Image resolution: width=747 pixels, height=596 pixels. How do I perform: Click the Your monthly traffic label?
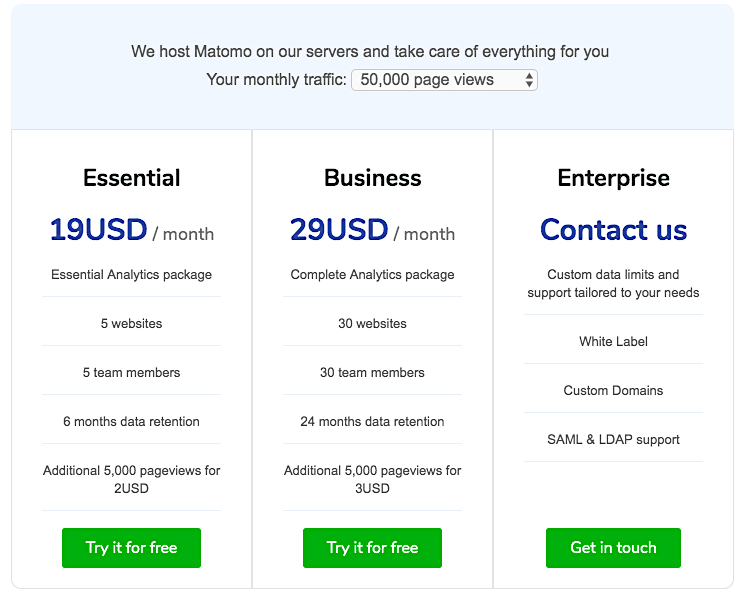tap(276, 80)
